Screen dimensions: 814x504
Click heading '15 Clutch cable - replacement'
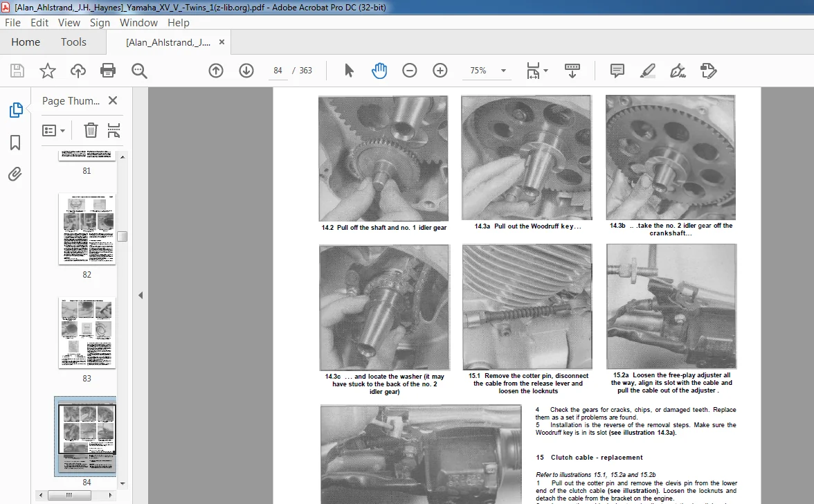(x=589, y=458)
